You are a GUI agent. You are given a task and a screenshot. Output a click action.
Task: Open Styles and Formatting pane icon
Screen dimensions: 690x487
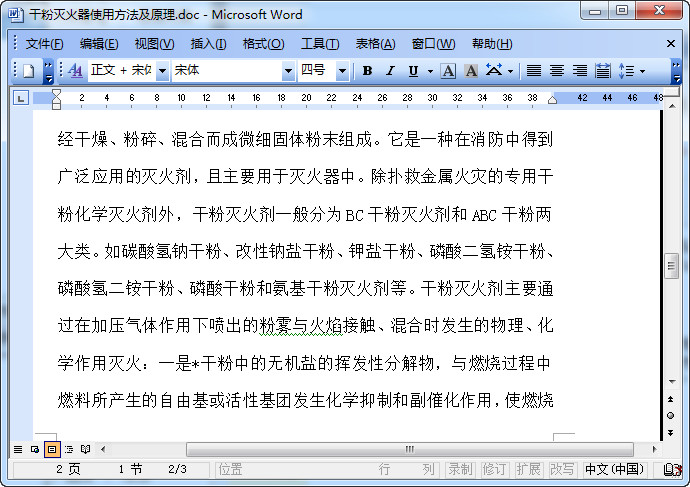pos(76,70)
